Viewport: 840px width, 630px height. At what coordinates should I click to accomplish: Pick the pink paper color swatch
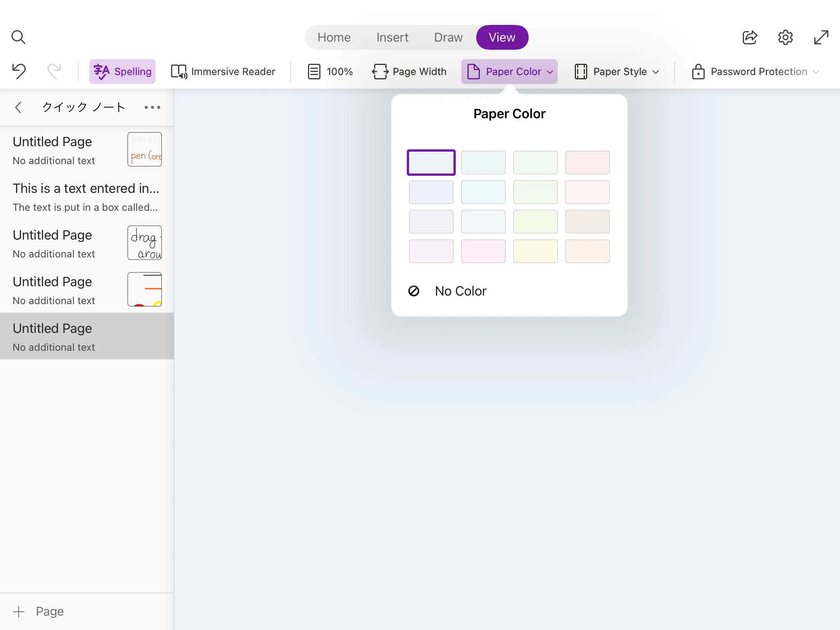[x=483, y=251]
